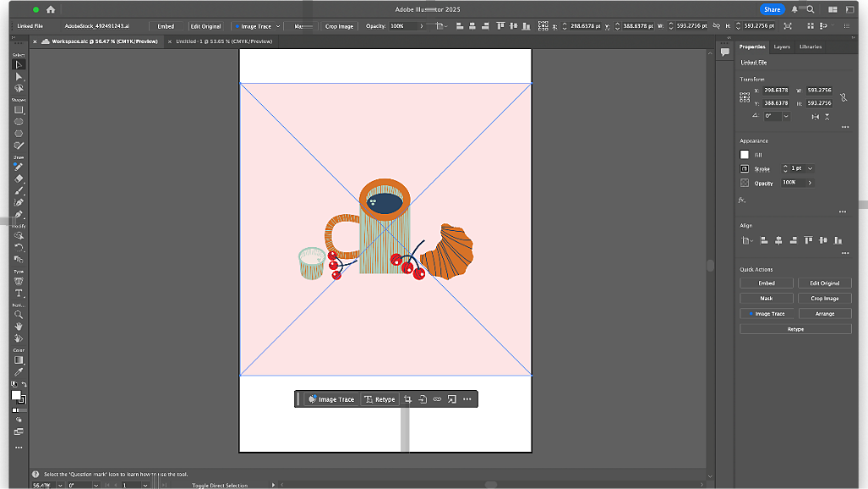Show more Transform options
The height and width of the screenshot is (489, 868).
[844, 128]
